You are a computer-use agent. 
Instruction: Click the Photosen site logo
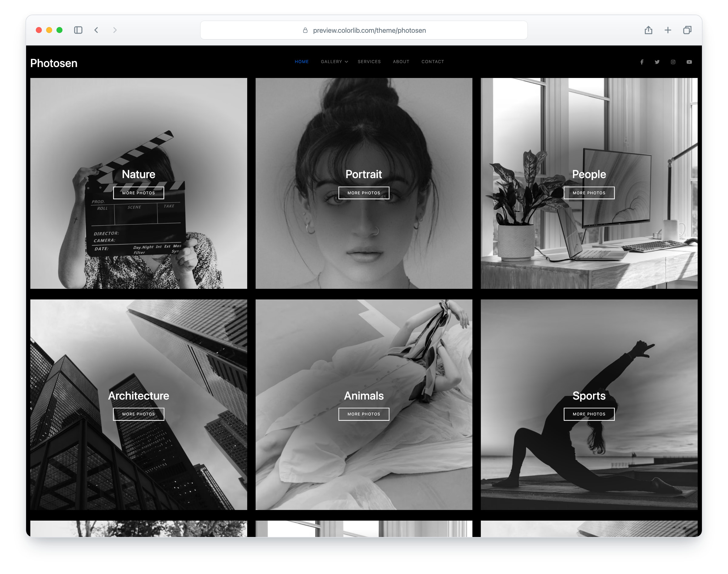(54, 63)
